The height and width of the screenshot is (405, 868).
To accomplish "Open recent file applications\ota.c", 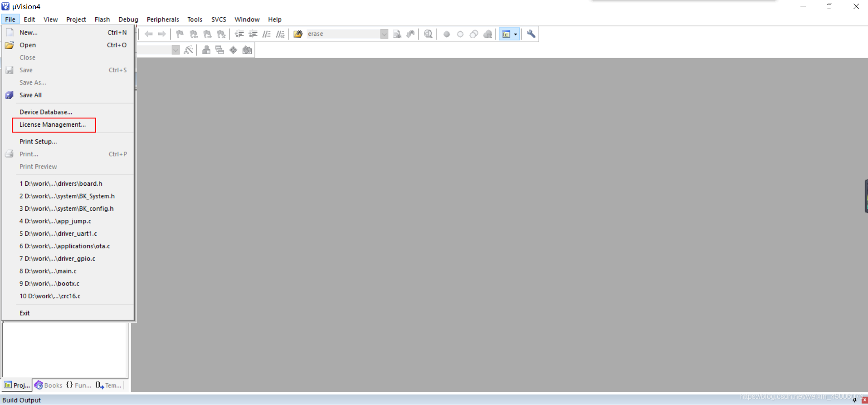I will point(68,246).
